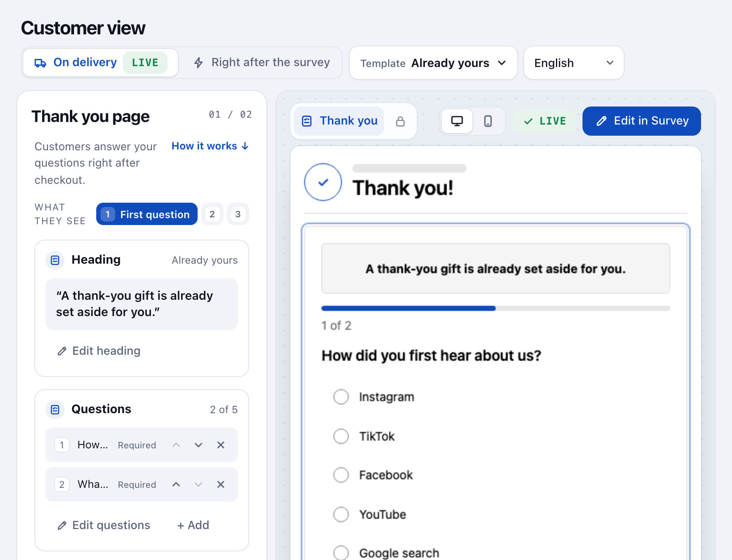Select Google search radio option

click(x=341, y=553)
